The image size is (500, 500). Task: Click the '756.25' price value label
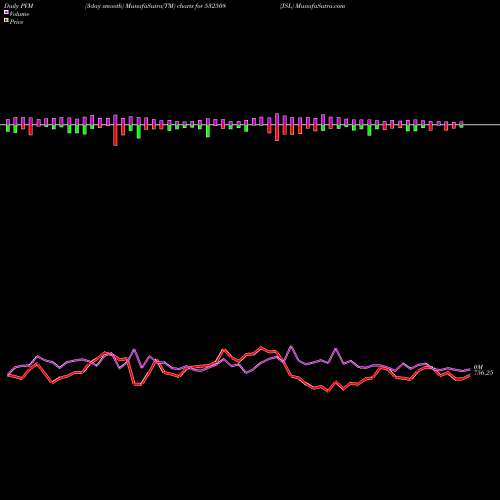pos(483,373)
